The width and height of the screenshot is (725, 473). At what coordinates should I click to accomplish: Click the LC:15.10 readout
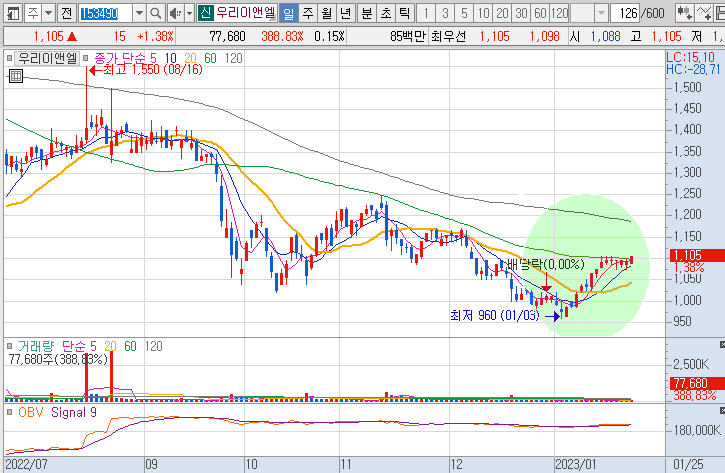(x=690, y=58)
